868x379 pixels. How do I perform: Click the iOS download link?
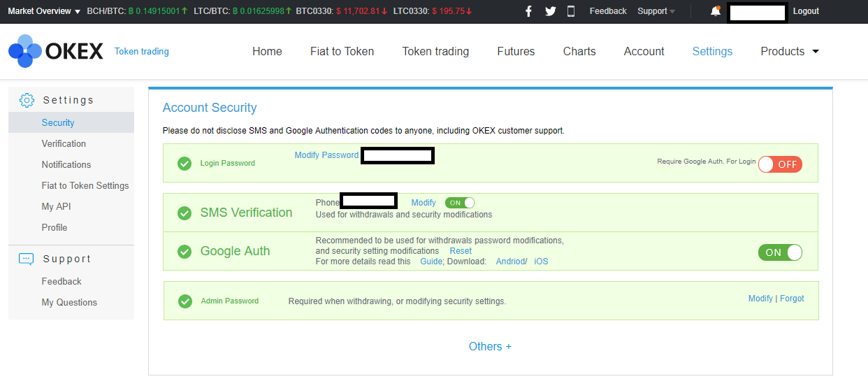pyautogui.click(x=542, y=262)
